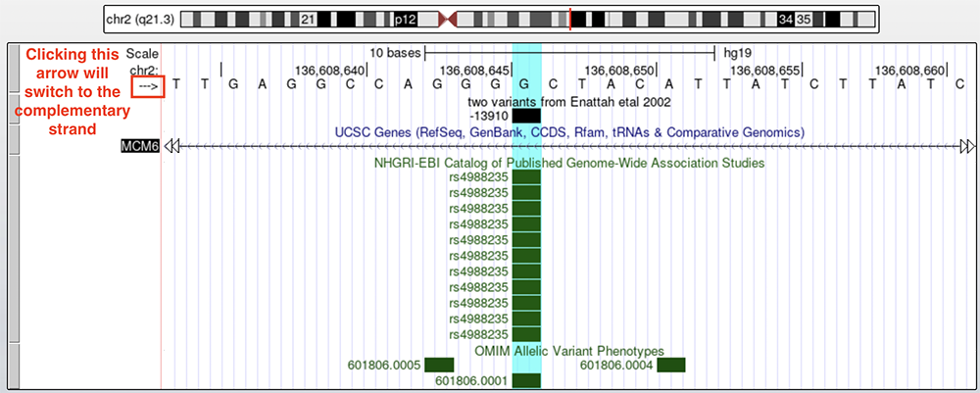The height and width of the screenshot is (393, 980).
Task: Click the strand-reversal arrow button
Action: (148, 84)
